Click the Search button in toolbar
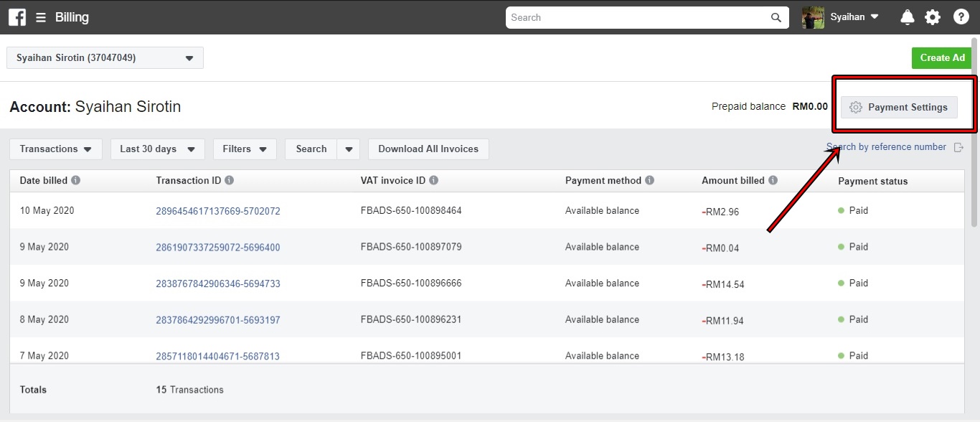 [x=311, y=149]
